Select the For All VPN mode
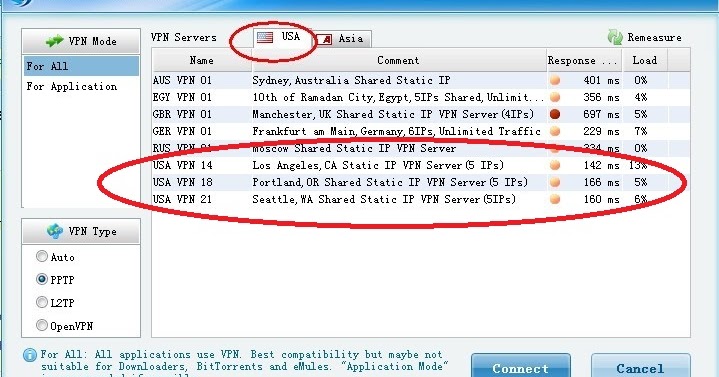 [81, 66]
